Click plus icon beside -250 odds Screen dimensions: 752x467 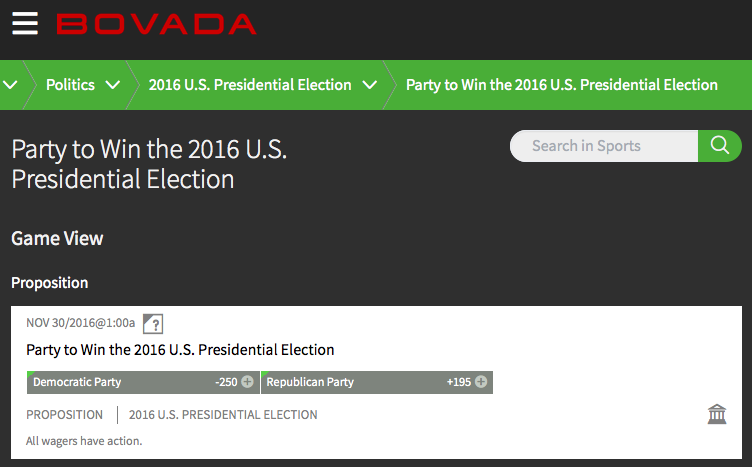tap(247, 382)
